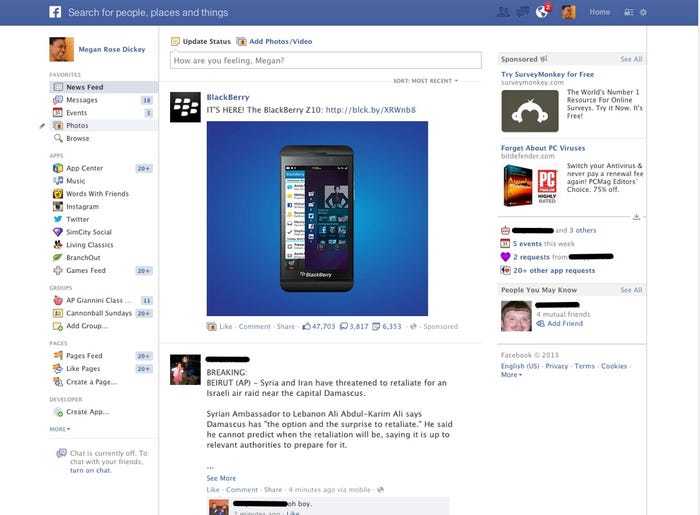Like the BlackBerry post
Image resolution: width=700 pixels, height=515 pixels.
[x=226, y=327]
